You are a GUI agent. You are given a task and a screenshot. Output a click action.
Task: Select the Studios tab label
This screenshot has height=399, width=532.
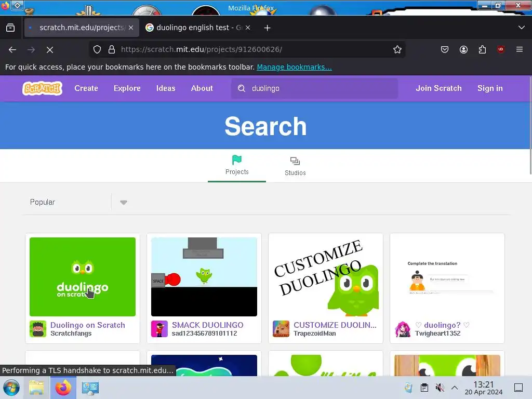(x=295, y=172)
